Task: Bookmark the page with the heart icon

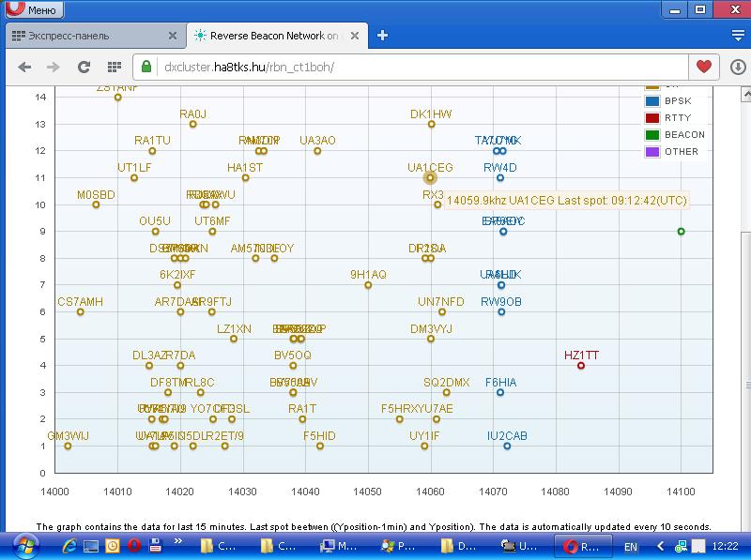Action: tap(703, 67)
